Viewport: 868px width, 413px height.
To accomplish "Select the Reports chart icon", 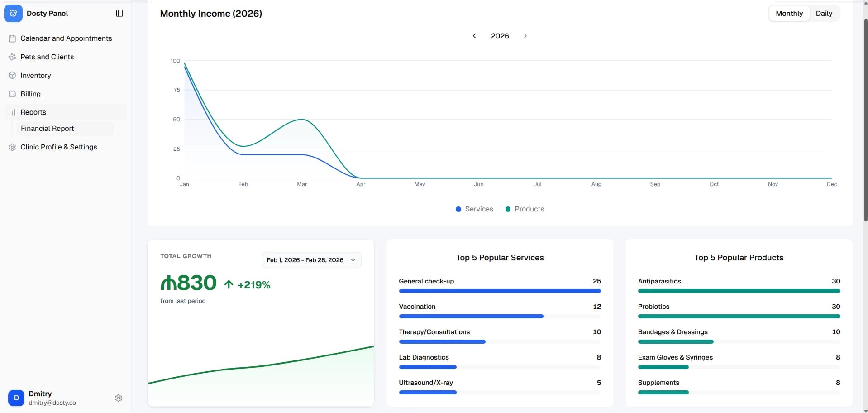I will point(12,112).
